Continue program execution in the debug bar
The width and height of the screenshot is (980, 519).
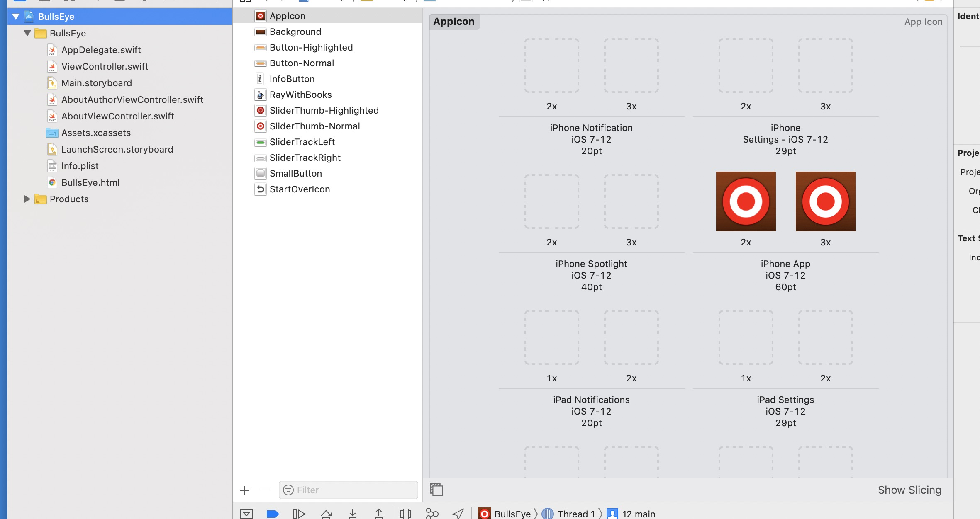click(299, 514)
